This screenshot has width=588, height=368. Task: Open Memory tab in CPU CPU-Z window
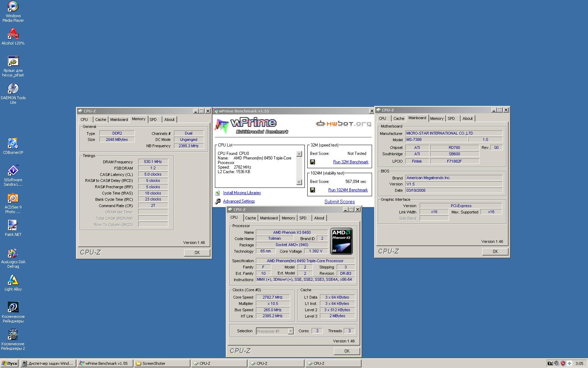pyautogui.click(x=288, y=218)
